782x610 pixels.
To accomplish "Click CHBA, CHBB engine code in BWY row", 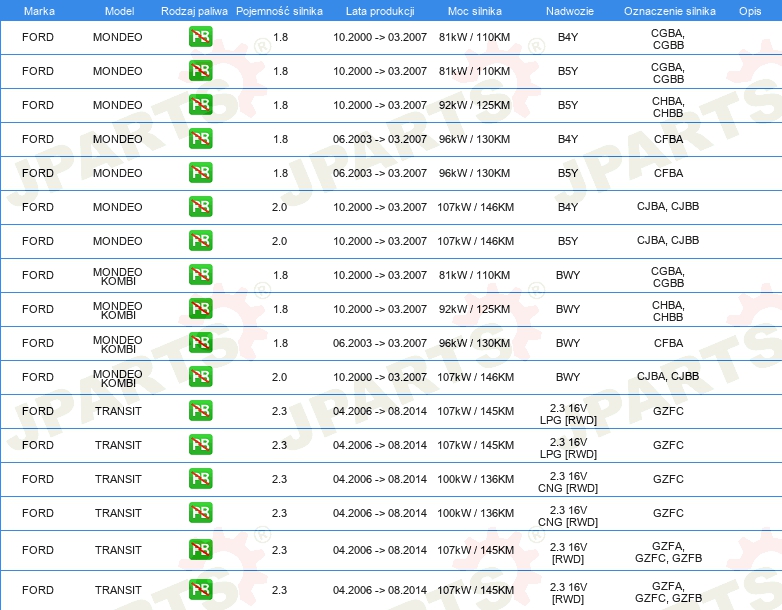I will (668, 311).
